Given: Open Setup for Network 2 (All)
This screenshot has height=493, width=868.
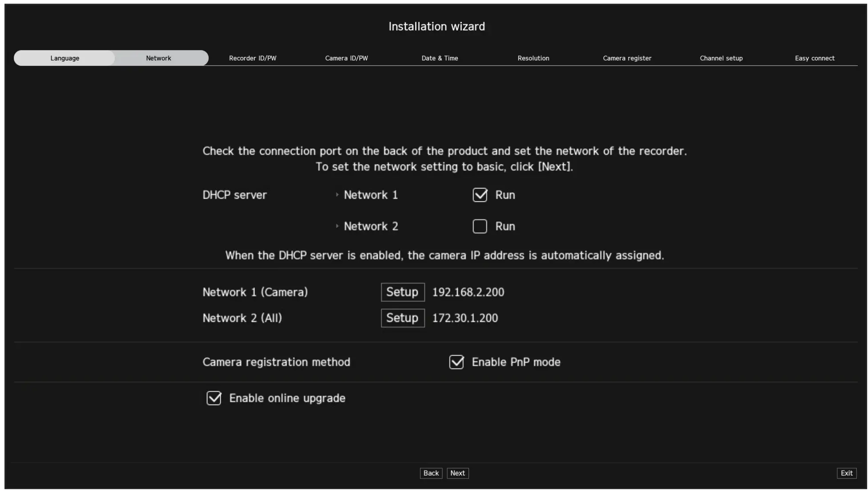Looking at the screenshot, I should click(x=402, y=318).
